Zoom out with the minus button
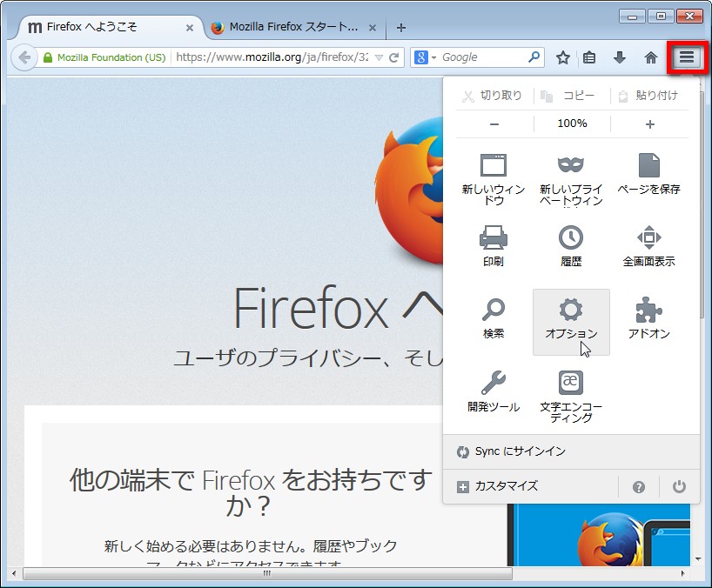The width and height of the screenshot is (712, 588). 494,124
